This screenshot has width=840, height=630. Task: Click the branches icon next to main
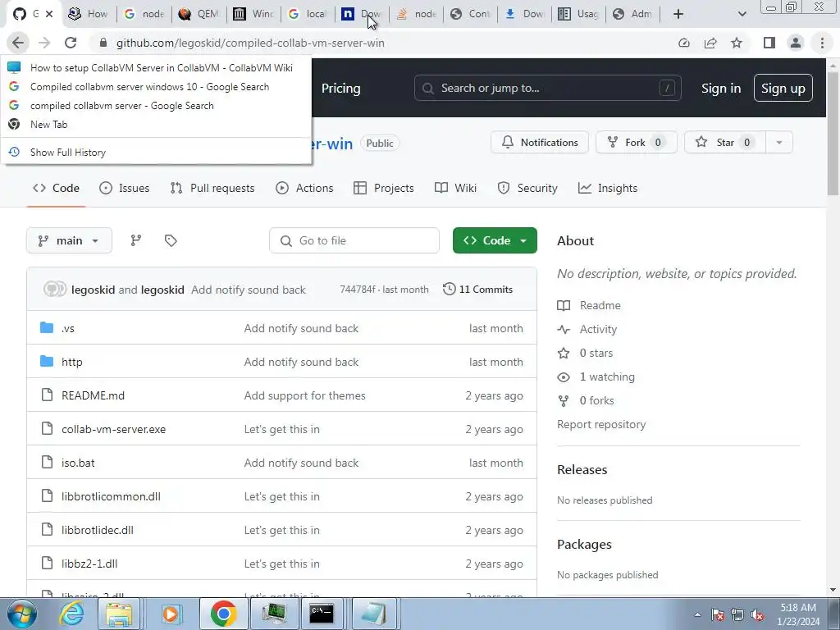click(x=136, y=240)
